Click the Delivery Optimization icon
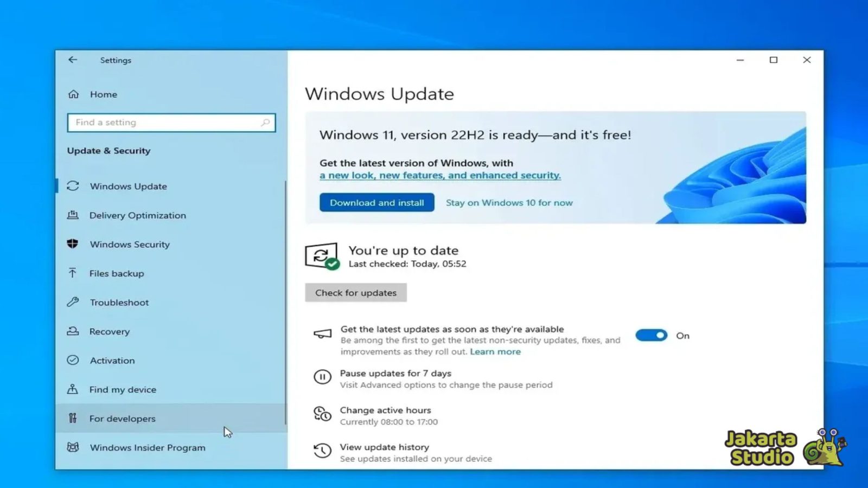 (73, 215)
